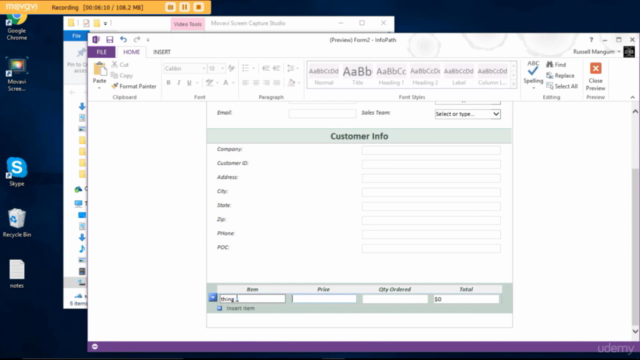
Task: Expand the Font Styles gallery
Action: point(513,84)
